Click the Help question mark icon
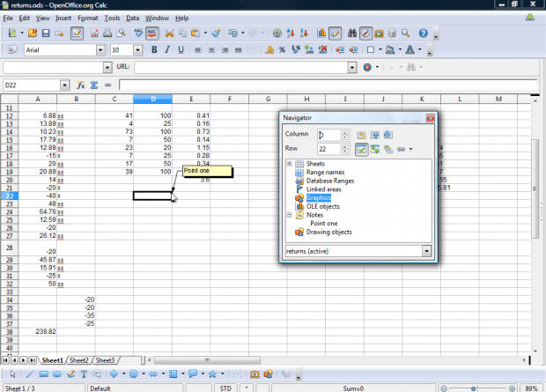The image size is (546, 392). [423, 33]
